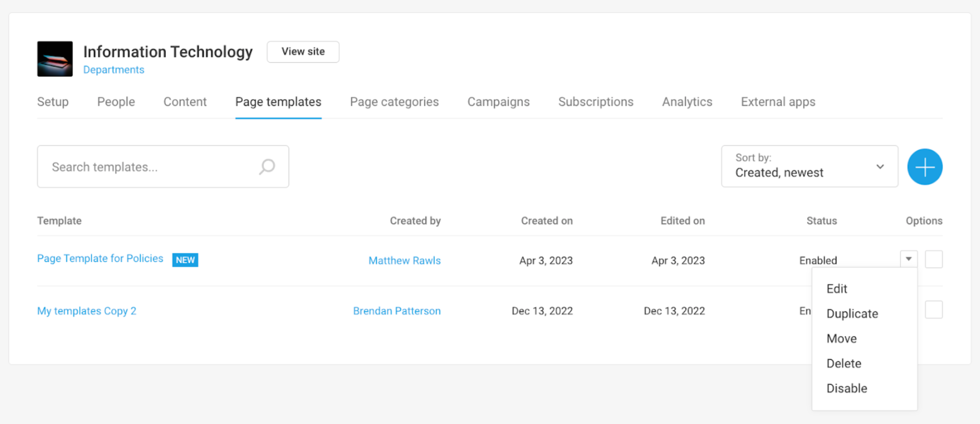Click the blue plus add template button
Viewport: 980px width, 424px height.
(924, 167)
